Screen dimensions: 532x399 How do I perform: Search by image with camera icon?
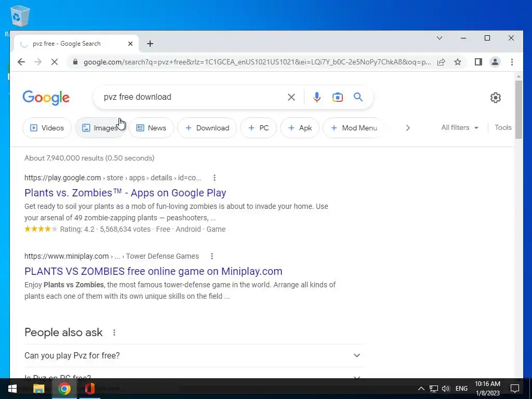click(337, 97)
